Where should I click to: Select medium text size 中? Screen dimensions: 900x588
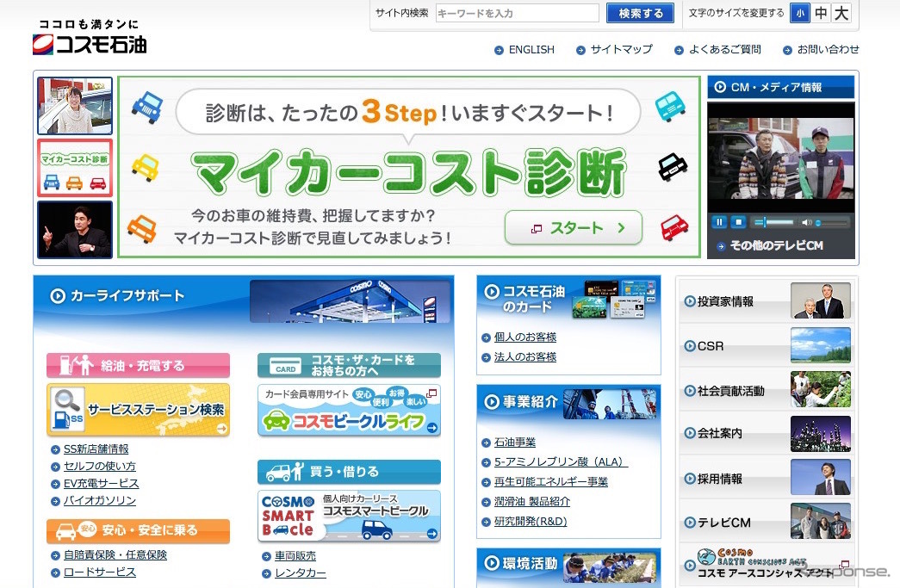[821, 13]
